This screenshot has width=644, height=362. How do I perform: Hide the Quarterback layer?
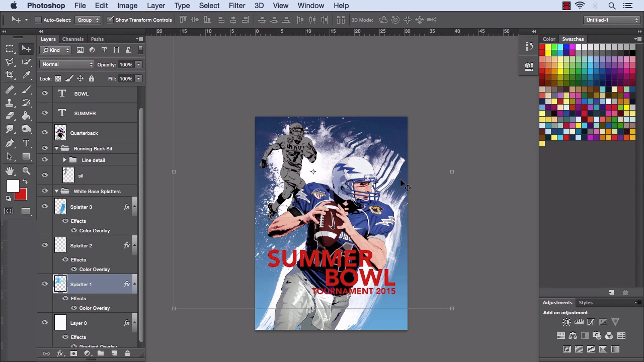coord(45,133)
